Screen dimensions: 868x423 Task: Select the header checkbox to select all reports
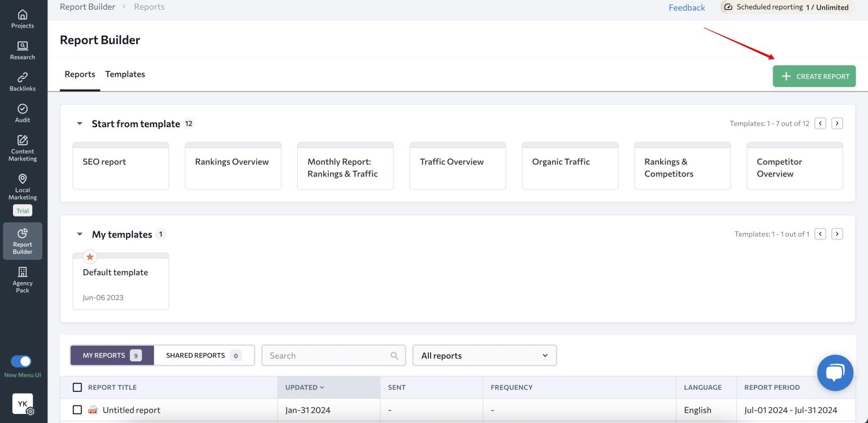tap(77, 387)
